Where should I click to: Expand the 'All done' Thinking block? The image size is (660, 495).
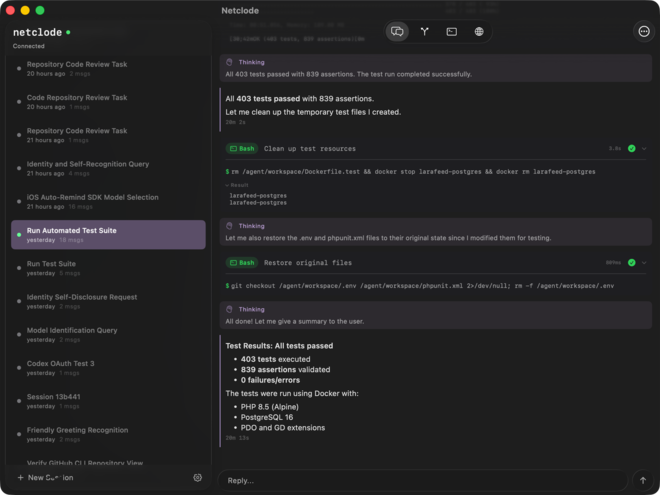(x=251, y=306)
